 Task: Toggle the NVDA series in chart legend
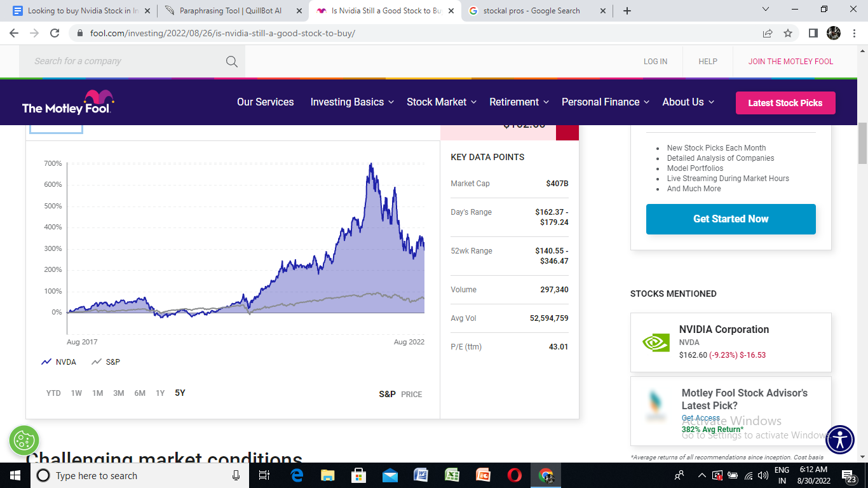pyautogui.click(x=58, y=362)
